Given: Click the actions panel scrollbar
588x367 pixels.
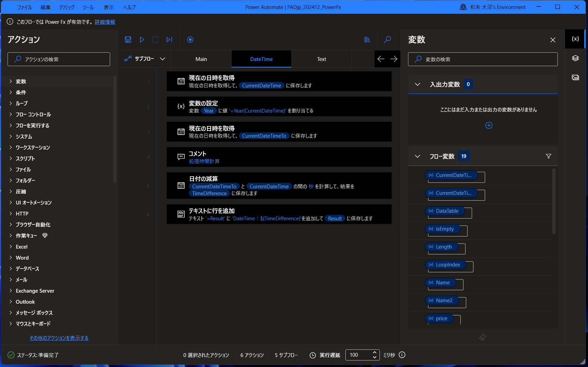Looking at the screenshot, I should (115, 129).
